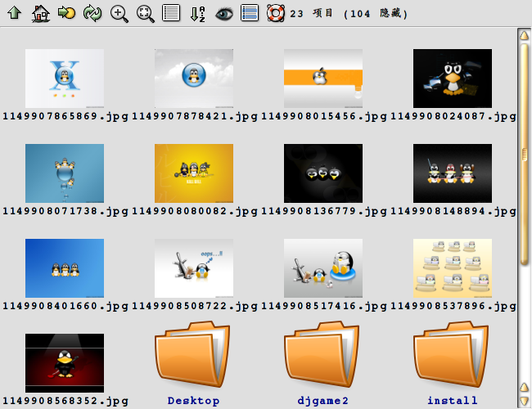
Task: Click the top scroll-up arrow of scrollbar
Action: pyautogui.click(x=524, y=35)
